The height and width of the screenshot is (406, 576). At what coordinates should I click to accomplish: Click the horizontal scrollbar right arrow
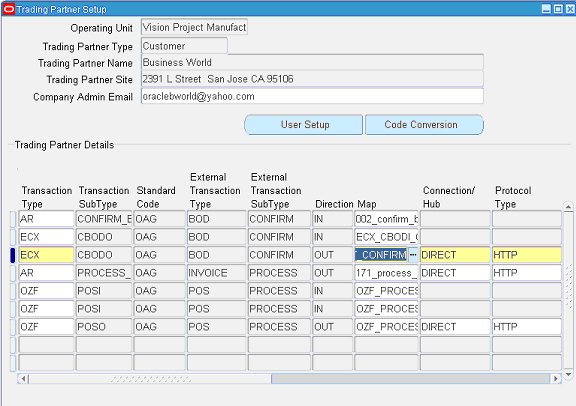[555, 378]
